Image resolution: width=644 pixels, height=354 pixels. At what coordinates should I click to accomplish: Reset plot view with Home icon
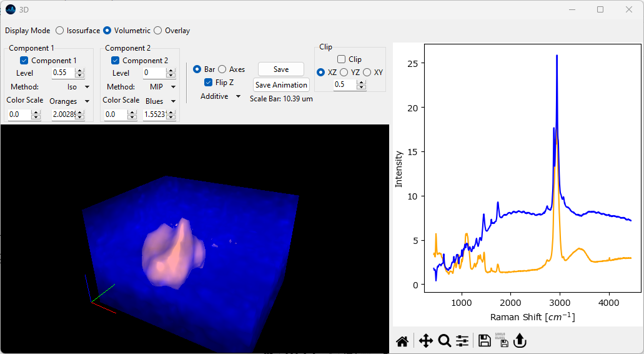pos(402,341)
